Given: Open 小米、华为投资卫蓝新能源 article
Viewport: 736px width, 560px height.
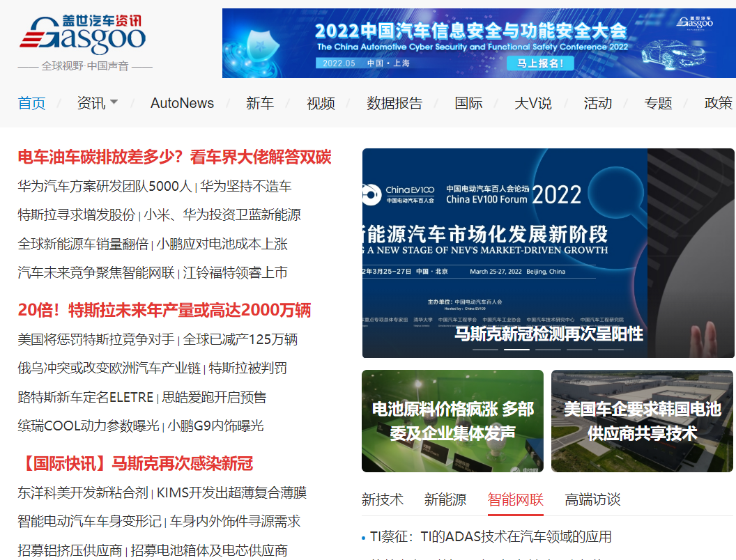Looking at the screenshot, I should [222, 215].
